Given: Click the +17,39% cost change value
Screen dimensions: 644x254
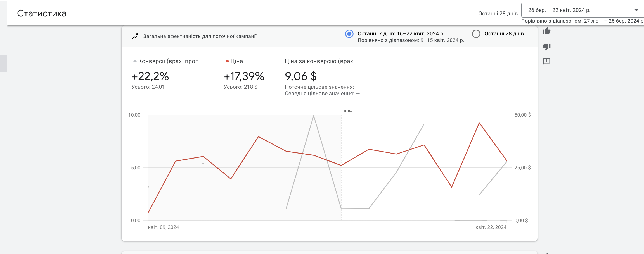Looking at the screenshot, I should pyautogui.click(x=244, y=76).
